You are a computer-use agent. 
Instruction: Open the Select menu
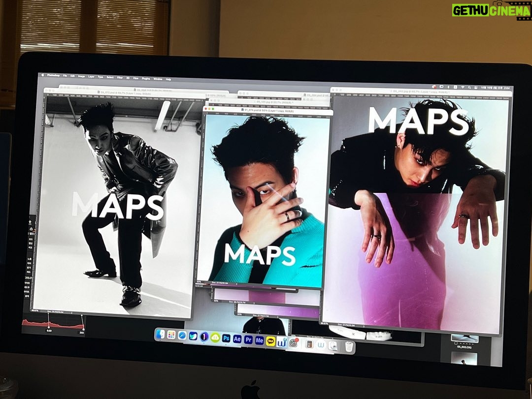pyautogui.click(x=110, y=77)
